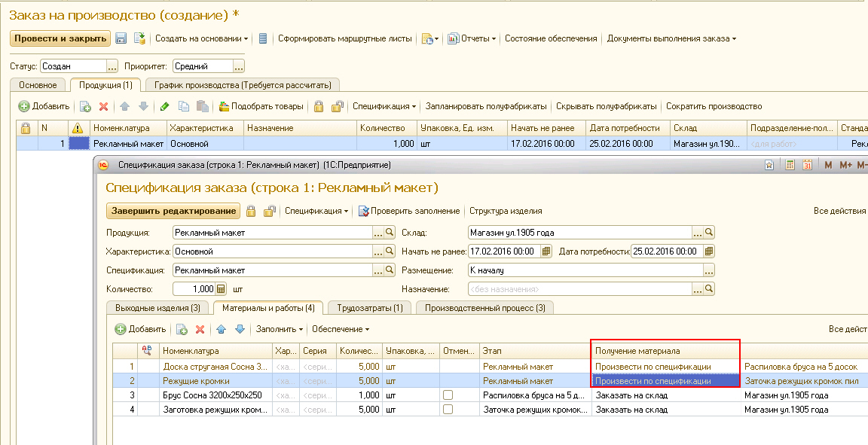Screen dimensions: 868x445
Task: Click the copy-row icon in Продукция toolbar
Action: coord(85,106)
